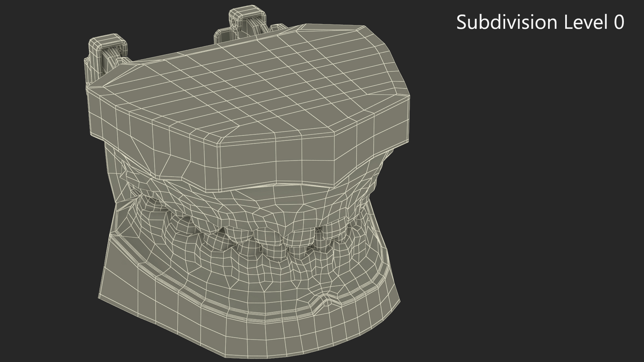Click the Subdivision Level 0 label
Image resolution: width=644 pixels, height=362 pixels.
tap(540, 22)
